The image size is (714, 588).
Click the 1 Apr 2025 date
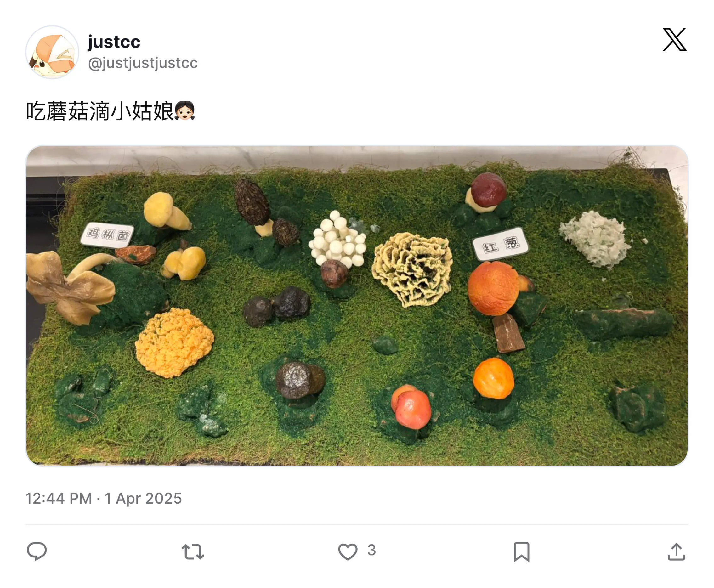coord(143,498)
